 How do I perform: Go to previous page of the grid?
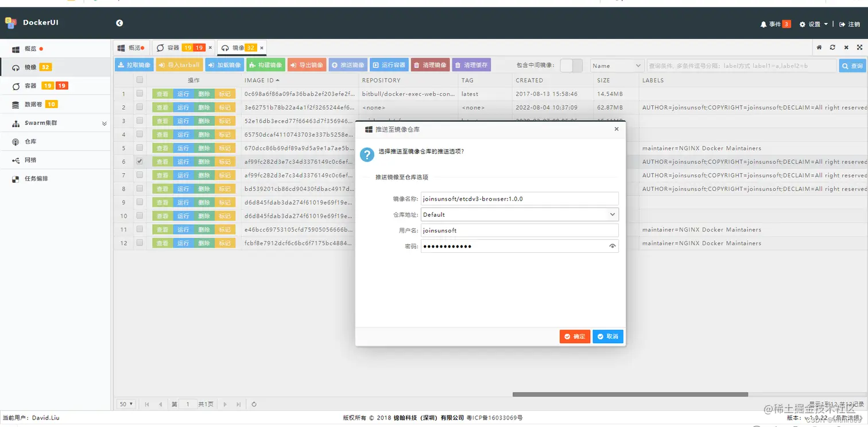click(160, 404)
